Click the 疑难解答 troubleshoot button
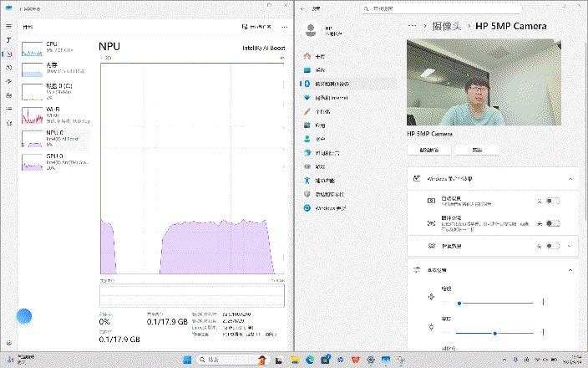The height and width of the screenshot is (368, 588). coord(429,150)
